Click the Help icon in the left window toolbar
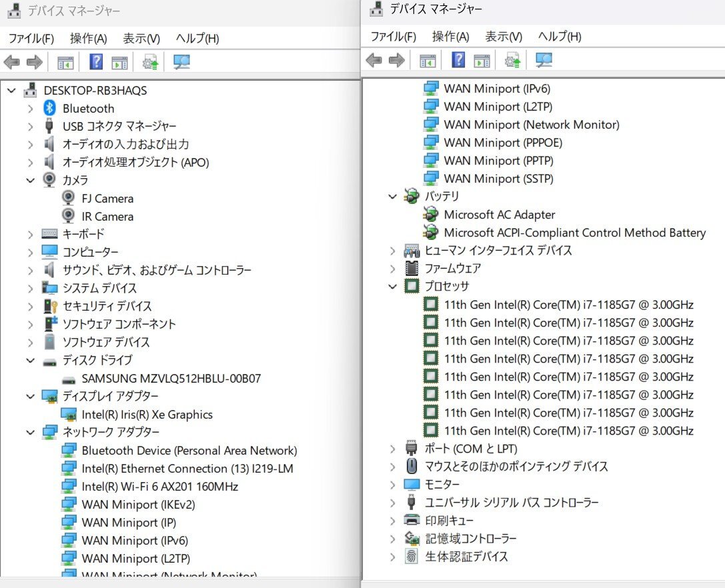The image size is (725, 588). (x=96, y=63)
